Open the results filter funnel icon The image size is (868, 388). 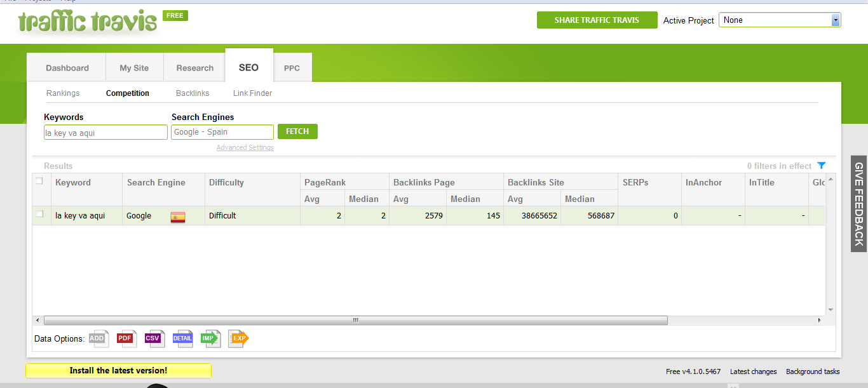(822, 166)
